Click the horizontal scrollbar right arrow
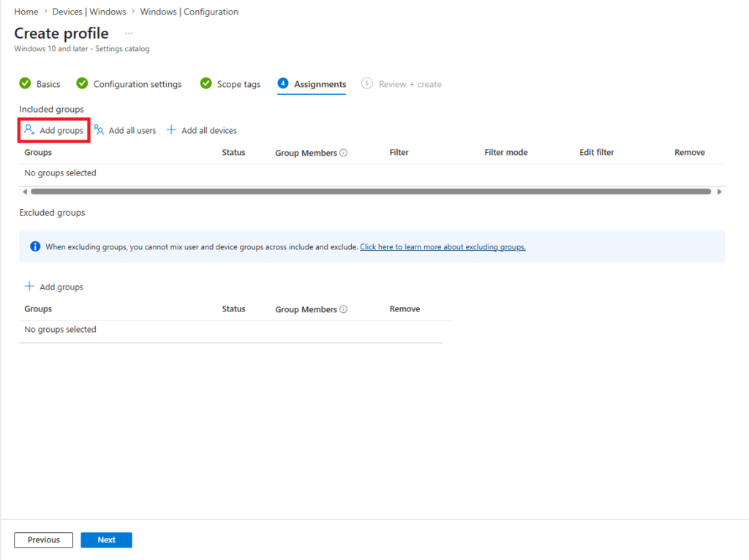This screenshot has width=749, height=560. pyautogui.click(x=720, y=192)
